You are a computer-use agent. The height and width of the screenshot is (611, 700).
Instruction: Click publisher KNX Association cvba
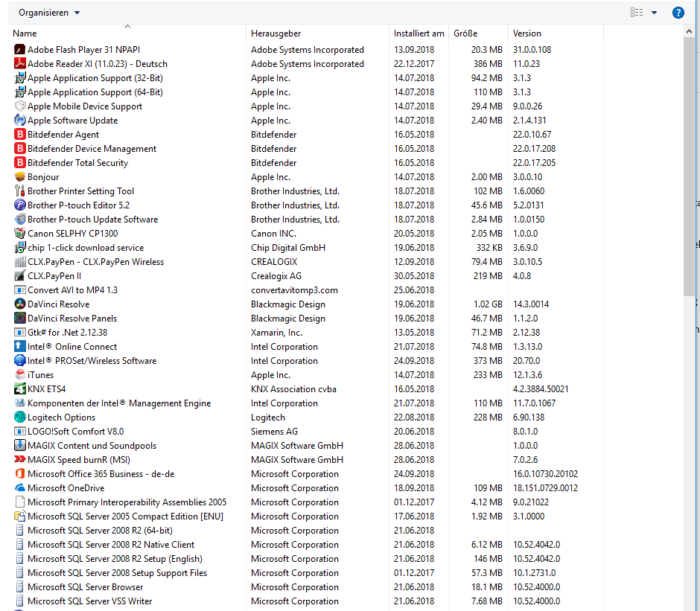(293, 388)
